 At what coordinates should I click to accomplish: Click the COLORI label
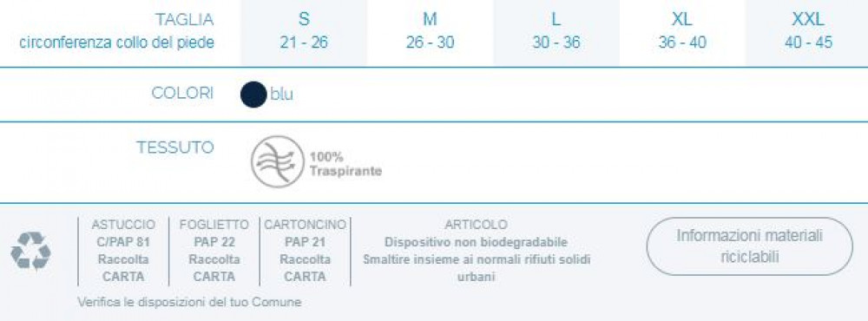coord(182,93)
